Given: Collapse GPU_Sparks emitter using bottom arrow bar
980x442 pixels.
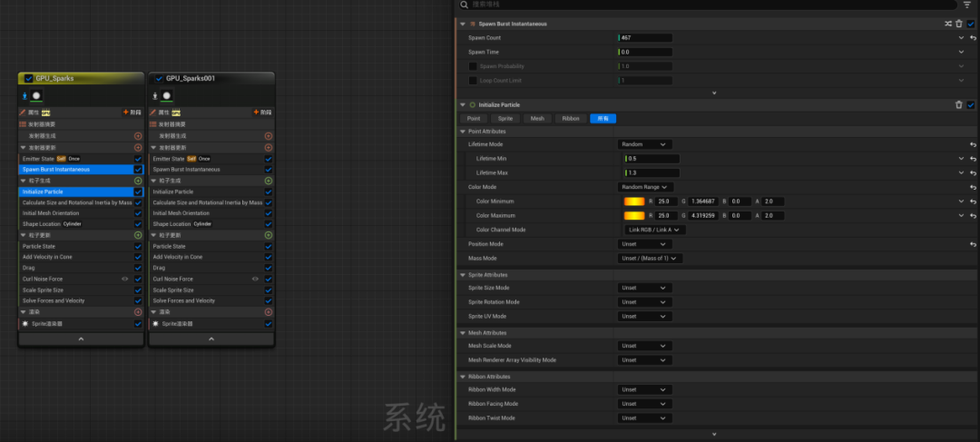Looking at the screenshot, I should (82, 339).
